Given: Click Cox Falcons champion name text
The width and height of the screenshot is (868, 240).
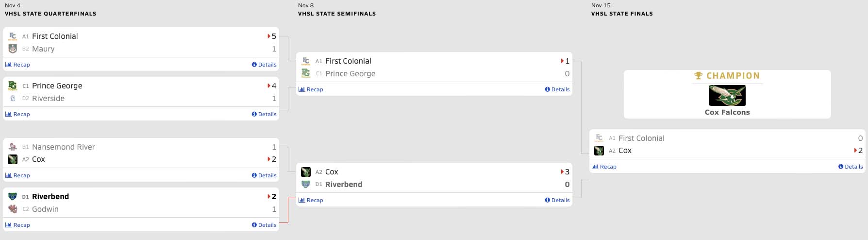Looking at the screenshot, I should 727,112.
